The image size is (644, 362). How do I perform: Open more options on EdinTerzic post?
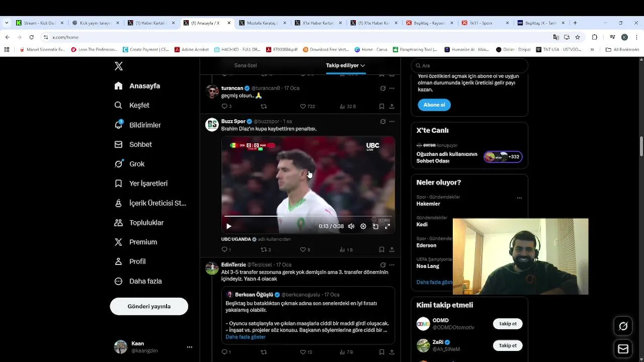[x=391, y=265]
